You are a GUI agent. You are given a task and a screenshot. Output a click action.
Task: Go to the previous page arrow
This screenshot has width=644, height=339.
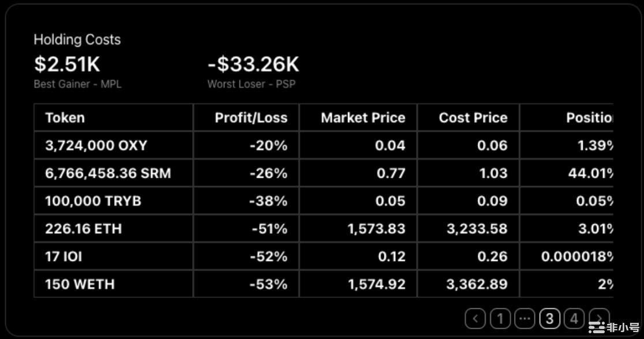click(x=475, y=318)
